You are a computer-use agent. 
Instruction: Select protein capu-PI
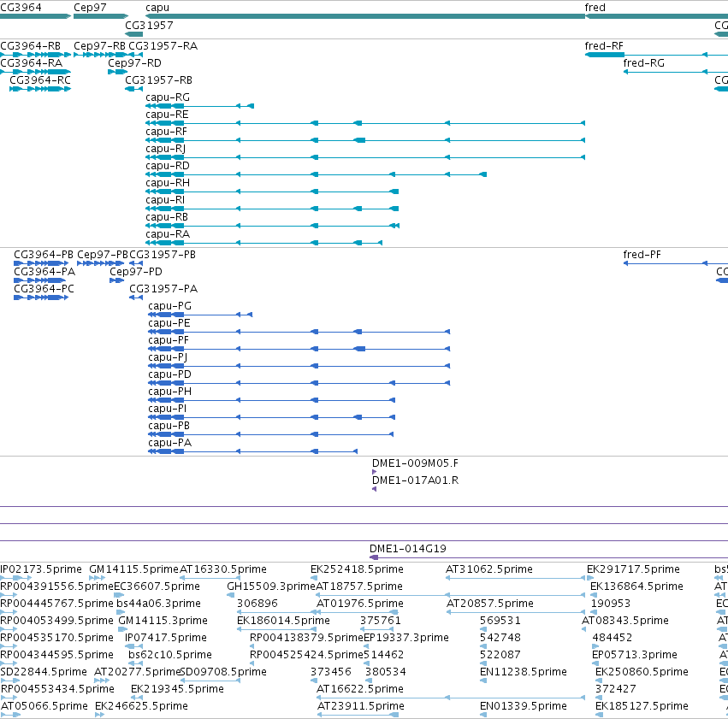[168, 410]
